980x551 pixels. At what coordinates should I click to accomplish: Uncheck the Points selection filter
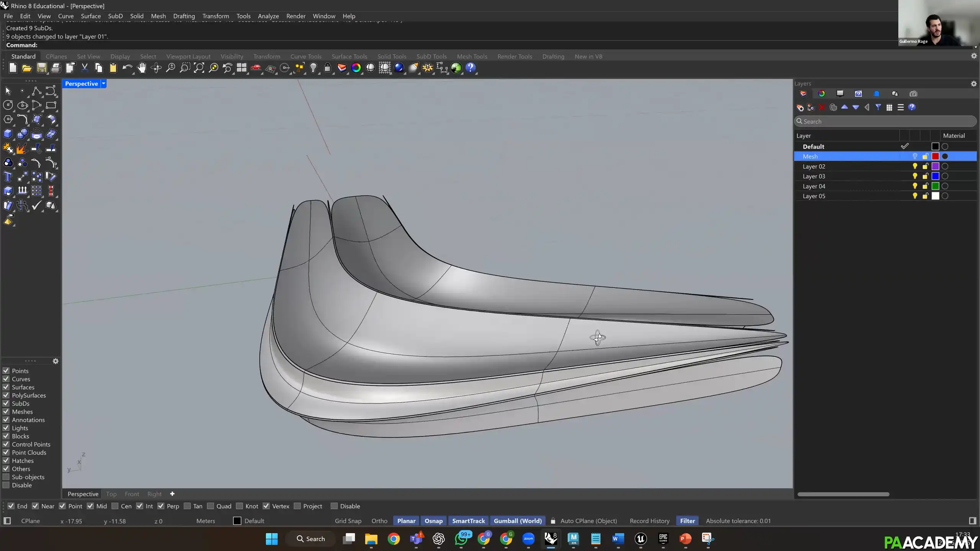pyautogui.click(x=6, y=371)
